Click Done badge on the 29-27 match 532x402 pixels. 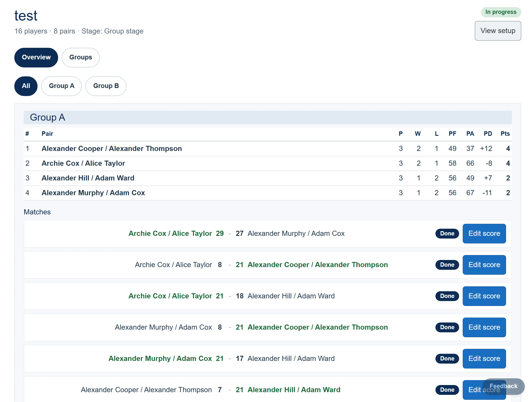(447, 233)
